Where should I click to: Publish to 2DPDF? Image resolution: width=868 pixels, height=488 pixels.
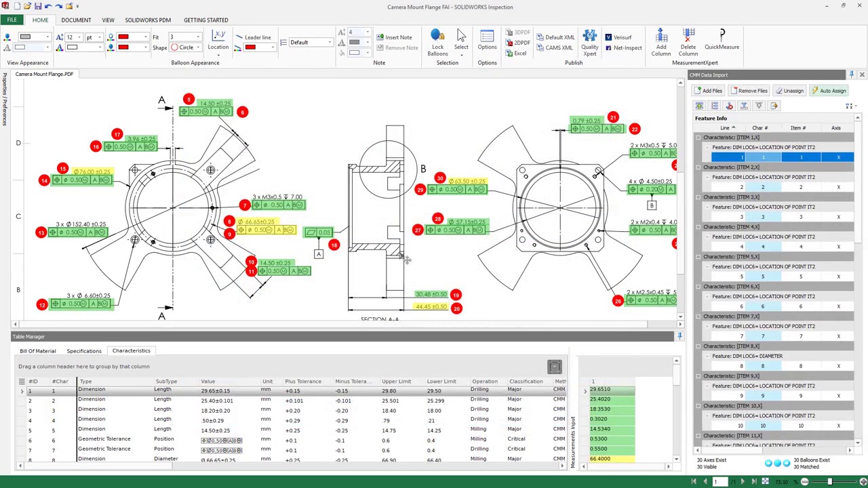coord(518,43)
